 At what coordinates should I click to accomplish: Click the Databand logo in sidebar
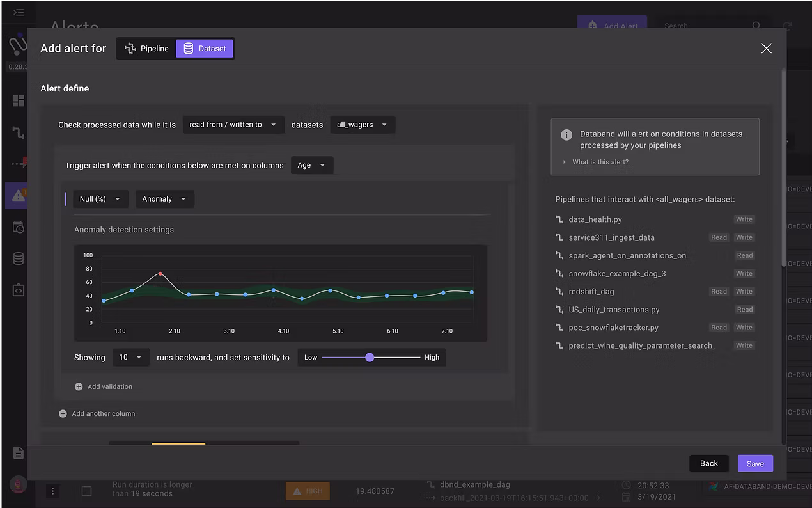click(x=18, y=45)
